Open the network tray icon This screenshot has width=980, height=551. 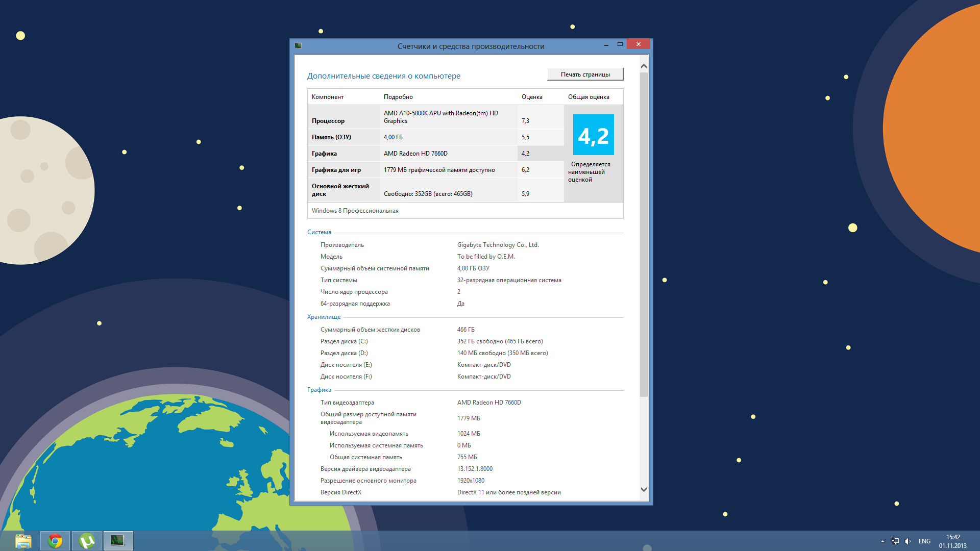pos(895,541)
